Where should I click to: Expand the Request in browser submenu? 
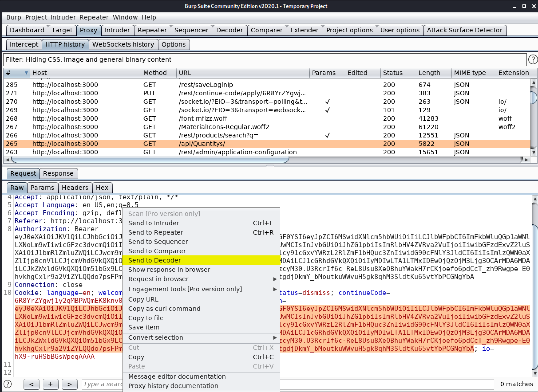[x=201, y=279]
